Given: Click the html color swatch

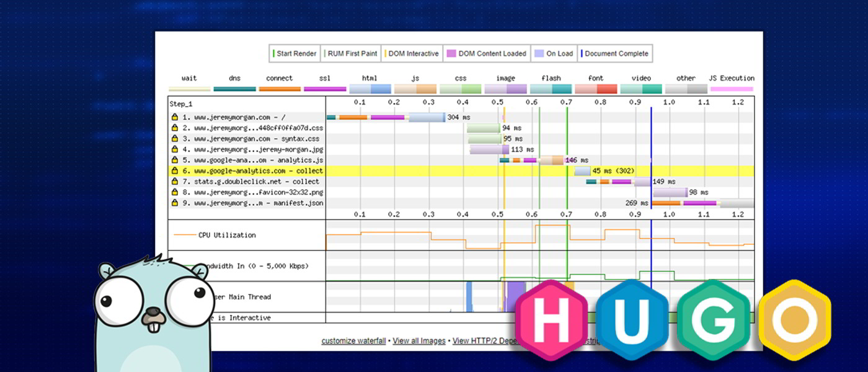Looking at the screenshot, I should point(370,89).
